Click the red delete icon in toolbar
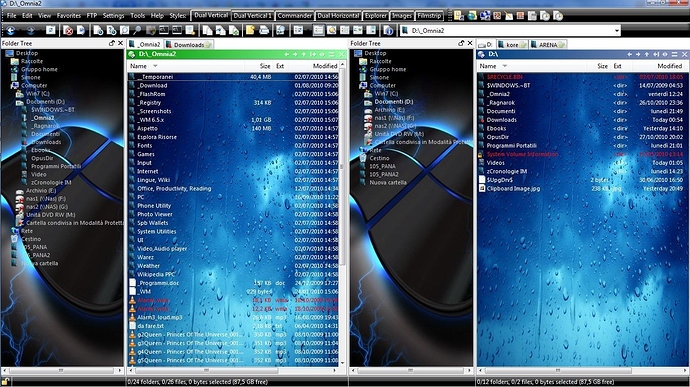690x387 pixels. 68,30
